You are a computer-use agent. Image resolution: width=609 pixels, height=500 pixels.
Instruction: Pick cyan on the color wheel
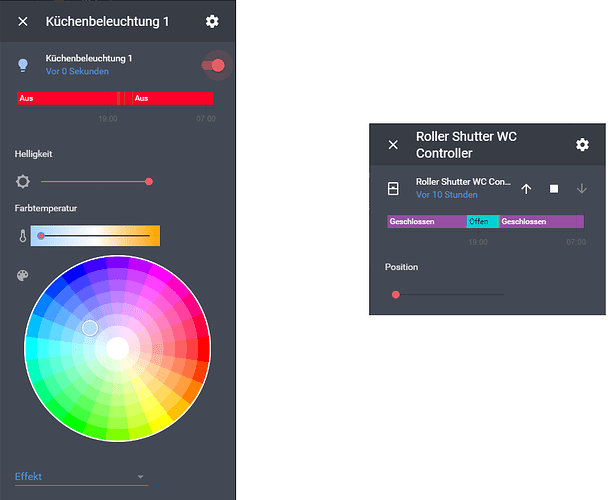point(33,348)
